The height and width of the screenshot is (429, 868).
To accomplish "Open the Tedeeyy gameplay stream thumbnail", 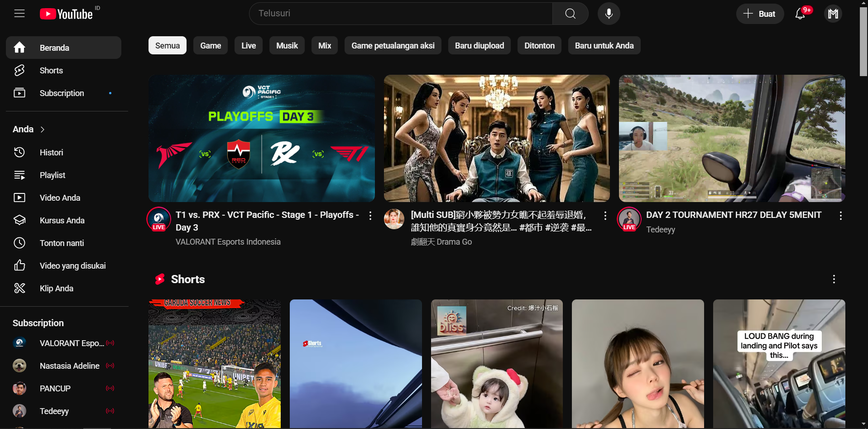I will pos(732,138).
